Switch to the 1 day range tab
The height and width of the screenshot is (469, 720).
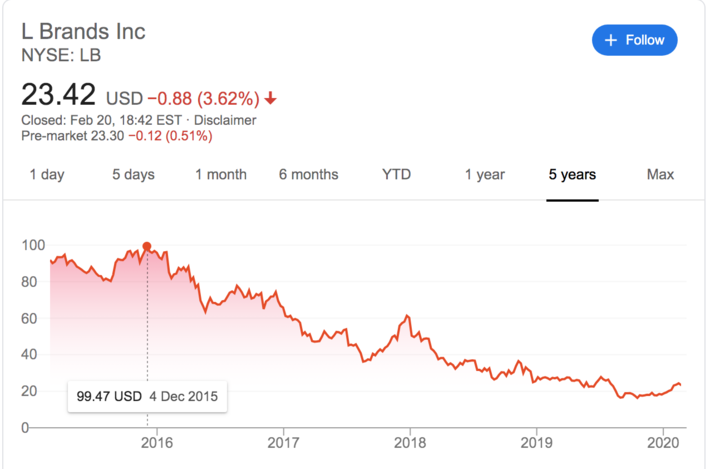[x=46, y=175]
